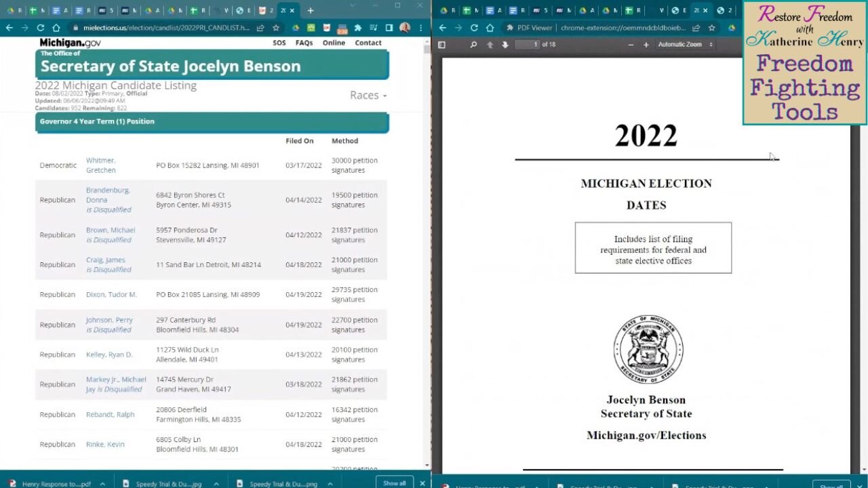Open Chrome three-dot menu, left window
The width and height of the screenshot is (868, 488).
coord(421,28)
